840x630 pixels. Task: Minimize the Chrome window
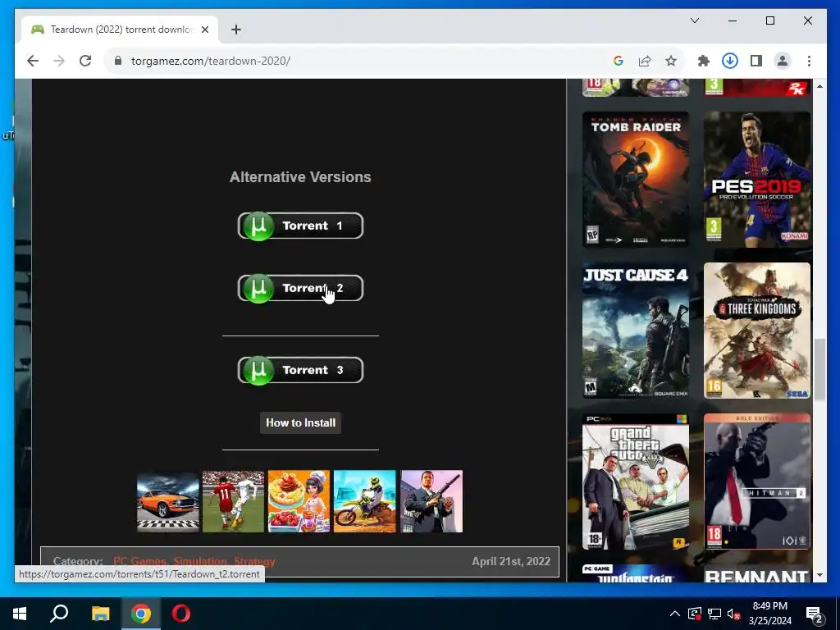point(733,21)
